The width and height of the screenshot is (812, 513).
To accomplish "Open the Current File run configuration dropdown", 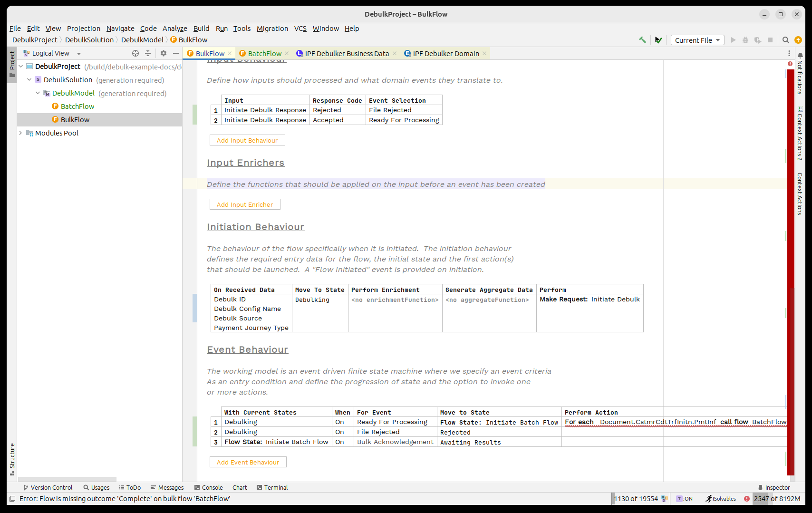I will pyautogui.click(x=697, y=40).
